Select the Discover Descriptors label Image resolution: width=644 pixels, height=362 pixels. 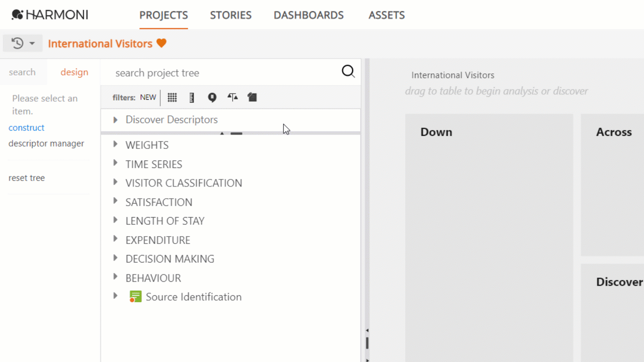pos(172,120)
